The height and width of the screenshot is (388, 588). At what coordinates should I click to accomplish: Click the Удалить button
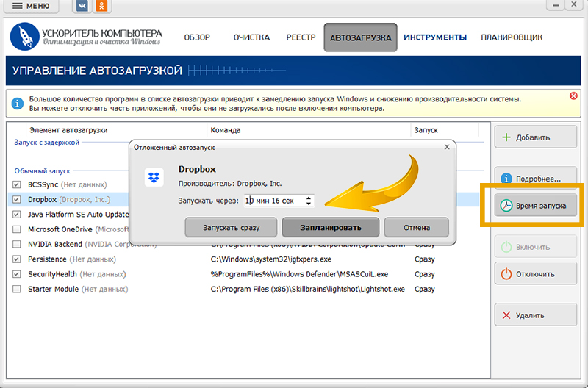click(536, 315)
